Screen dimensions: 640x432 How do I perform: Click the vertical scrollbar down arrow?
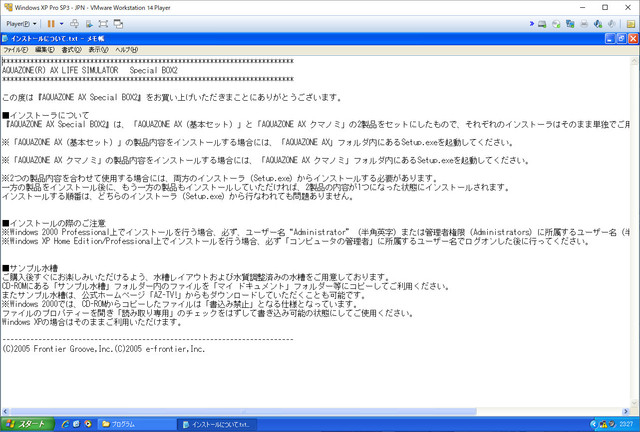coord(634,403)
